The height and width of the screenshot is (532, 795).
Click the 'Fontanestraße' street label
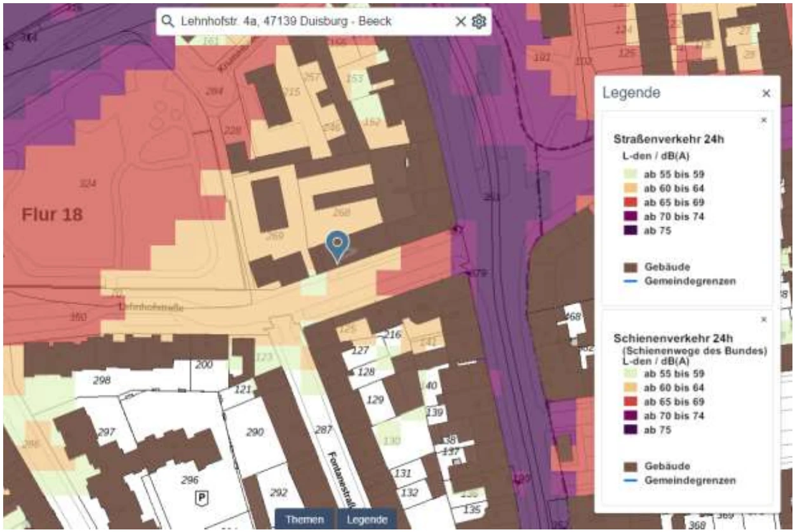341,479
